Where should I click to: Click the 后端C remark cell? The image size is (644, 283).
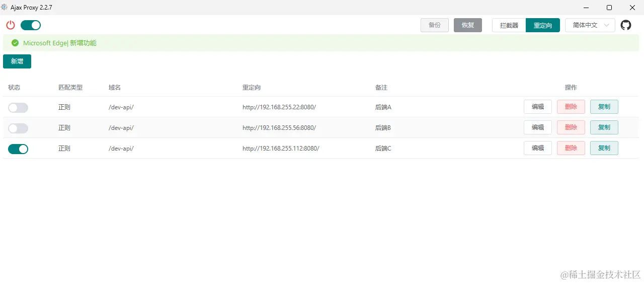(x=383, y=149)
